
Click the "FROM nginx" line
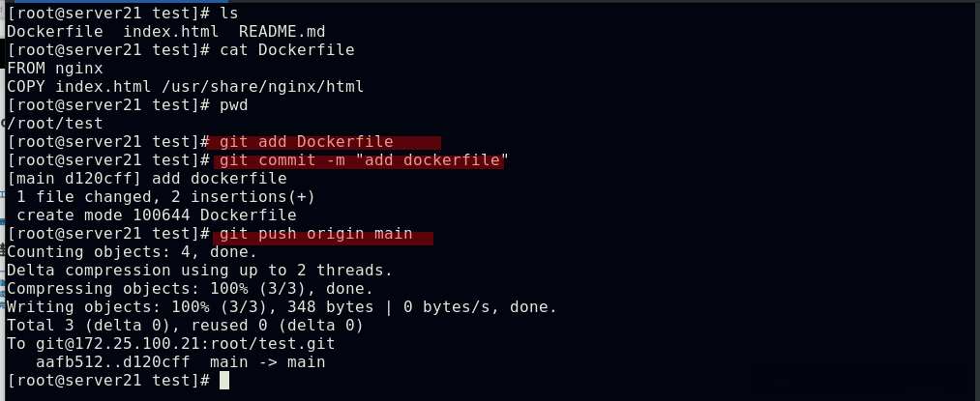pos(55,69)
